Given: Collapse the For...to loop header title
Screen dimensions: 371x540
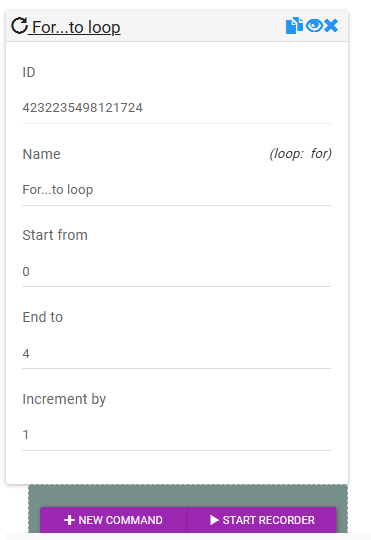Looking at the screenshot, I should (76, 27).
